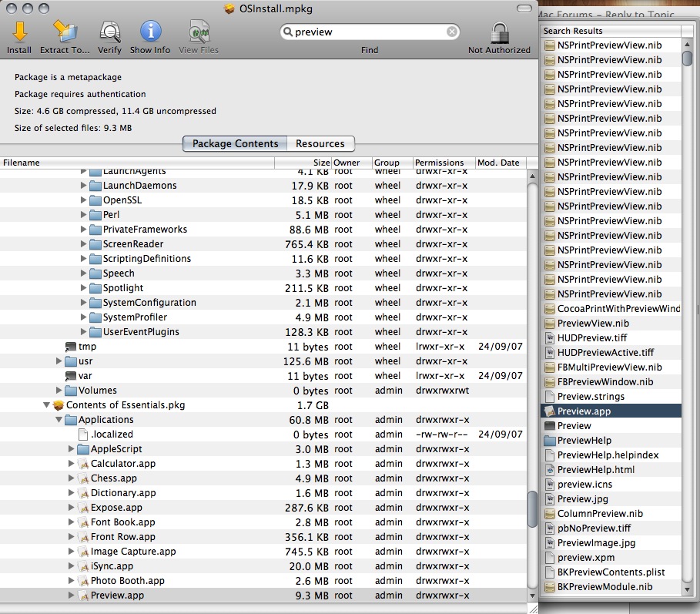The image size is (700, 614).
Task: Switch to the Resources tab
Action: coord(320,144)
